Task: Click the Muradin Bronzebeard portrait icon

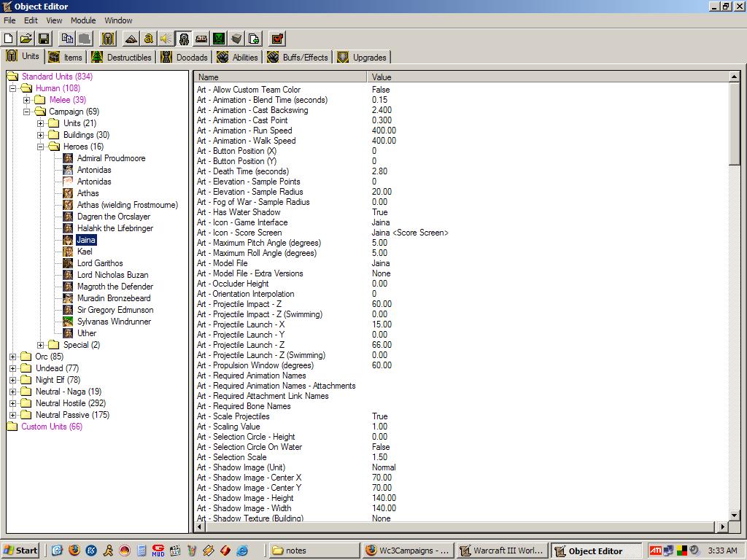Action: coord(68,298)
